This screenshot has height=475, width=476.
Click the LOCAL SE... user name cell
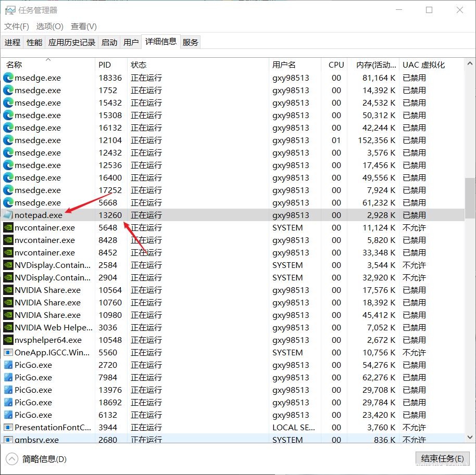point(294,427)
